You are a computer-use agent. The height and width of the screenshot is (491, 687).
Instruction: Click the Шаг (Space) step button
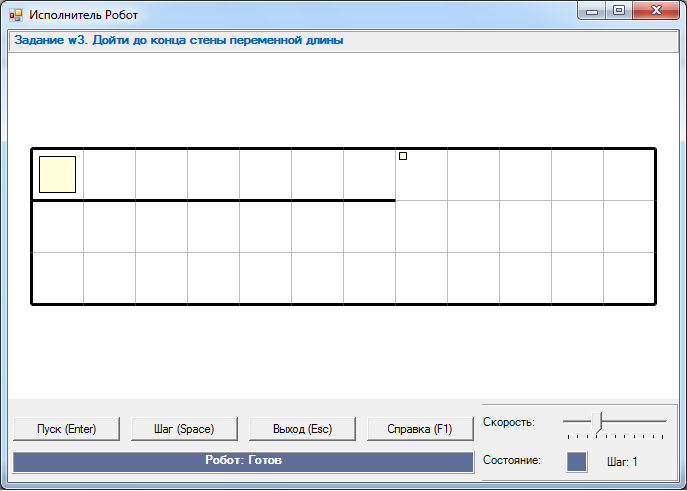click(183, 429)
